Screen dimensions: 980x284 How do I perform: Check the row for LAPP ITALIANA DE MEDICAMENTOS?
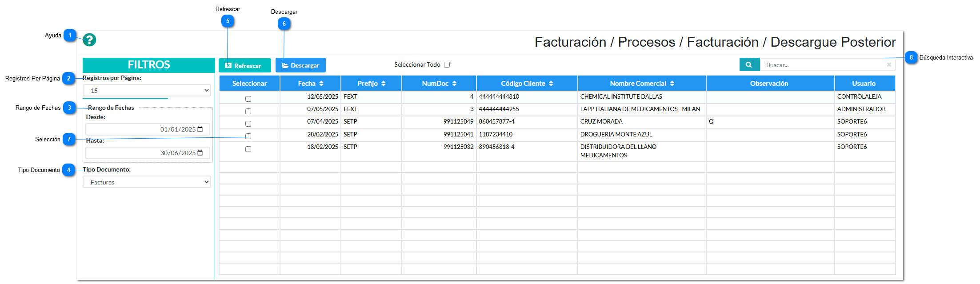(x=248, y=111)
